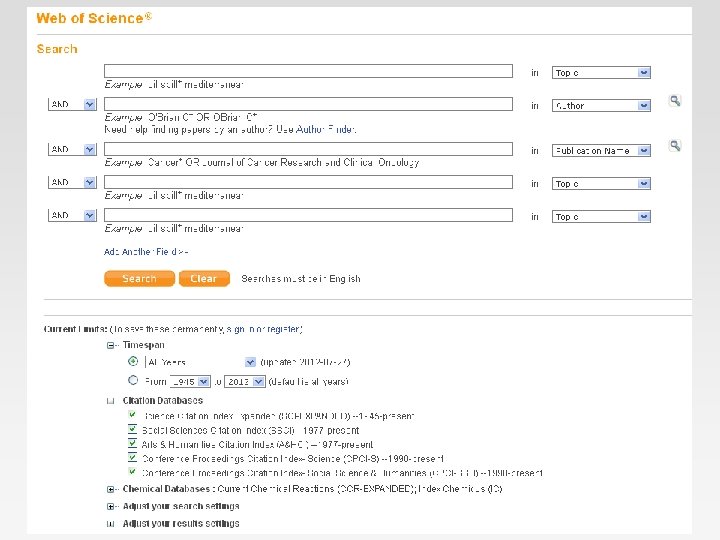
Task: Select the All Years radio button
Action: [x=133, y=361]
